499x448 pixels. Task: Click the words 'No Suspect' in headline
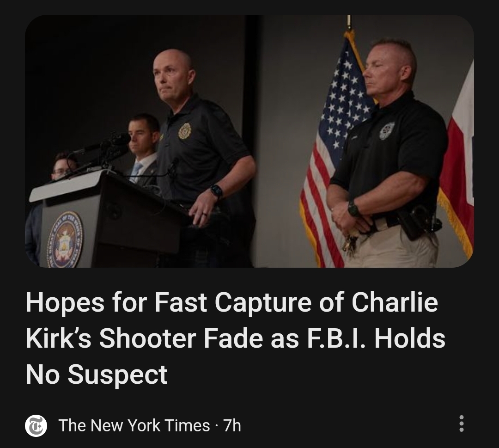[97, 374]
